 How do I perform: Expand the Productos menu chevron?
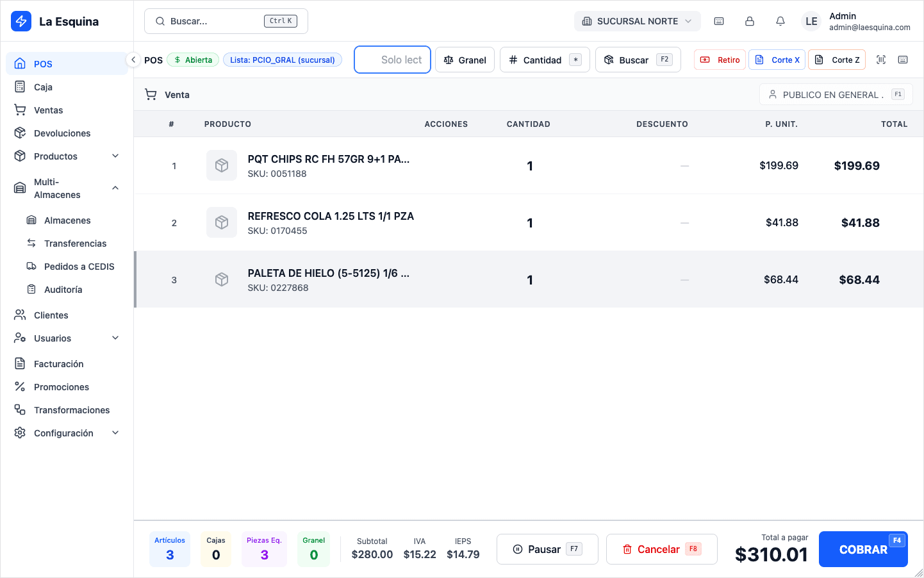tap(115, 156)
